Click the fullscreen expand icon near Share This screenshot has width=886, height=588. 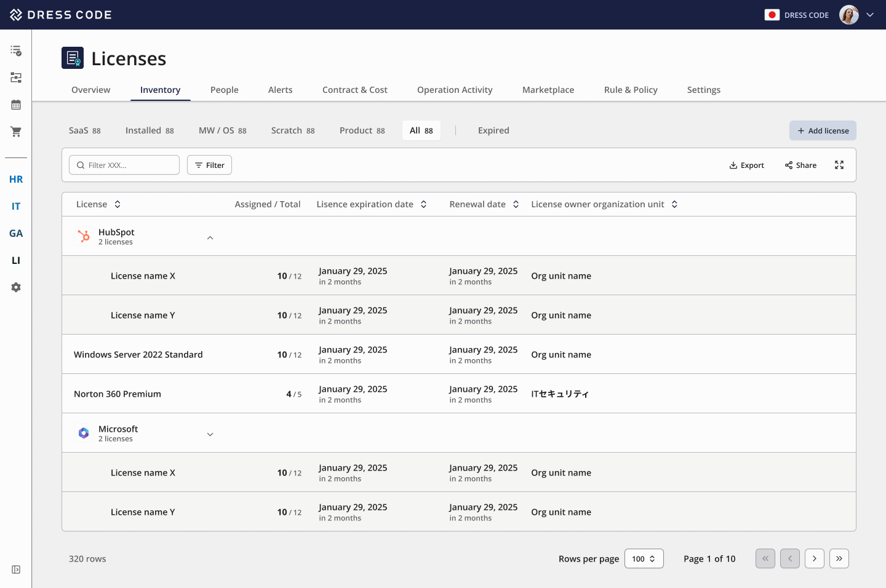click(839, 165)
